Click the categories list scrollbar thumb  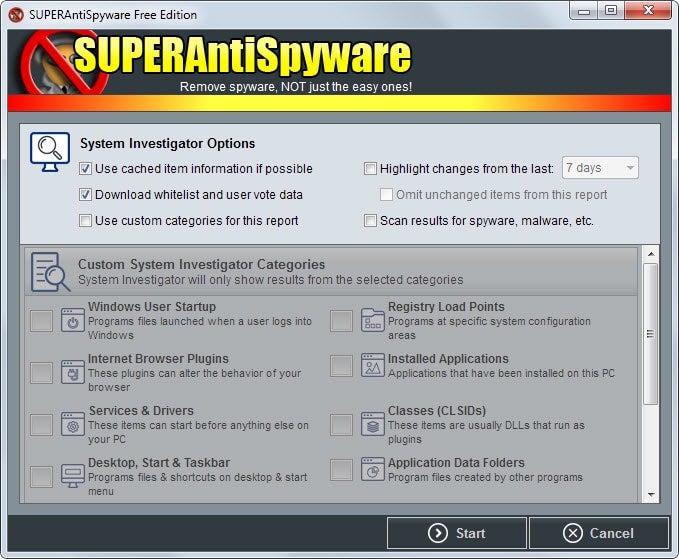[x=650, y=334]
